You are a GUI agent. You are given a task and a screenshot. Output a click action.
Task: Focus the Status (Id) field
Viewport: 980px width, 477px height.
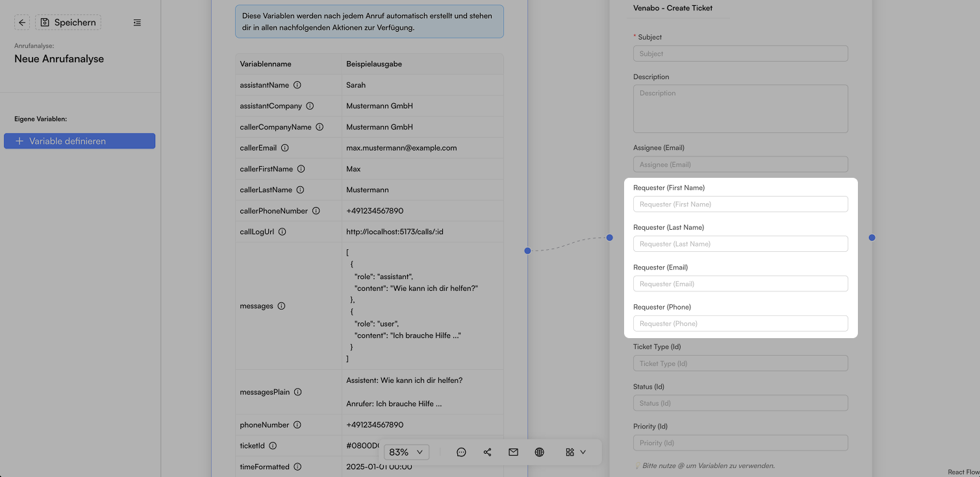pos(740,403)
